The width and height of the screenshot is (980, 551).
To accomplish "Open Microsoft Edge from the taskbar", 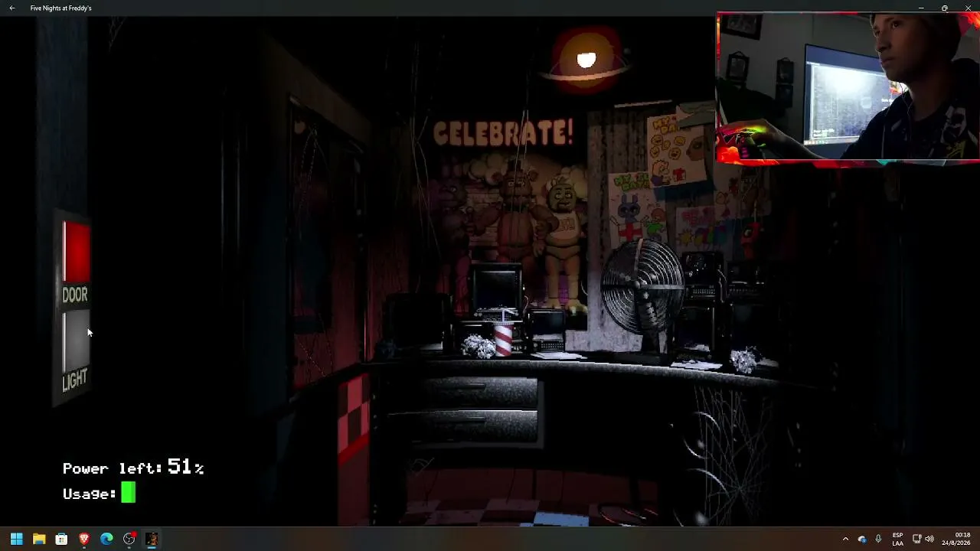I will click(x=106, y=539).
